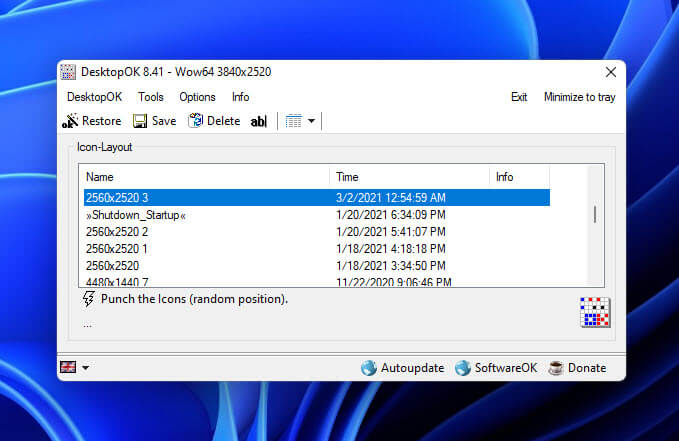Click the time '1/20/2021 6:34:09 PM'
Screen dimensions: 679x441
tap(391, 215)
